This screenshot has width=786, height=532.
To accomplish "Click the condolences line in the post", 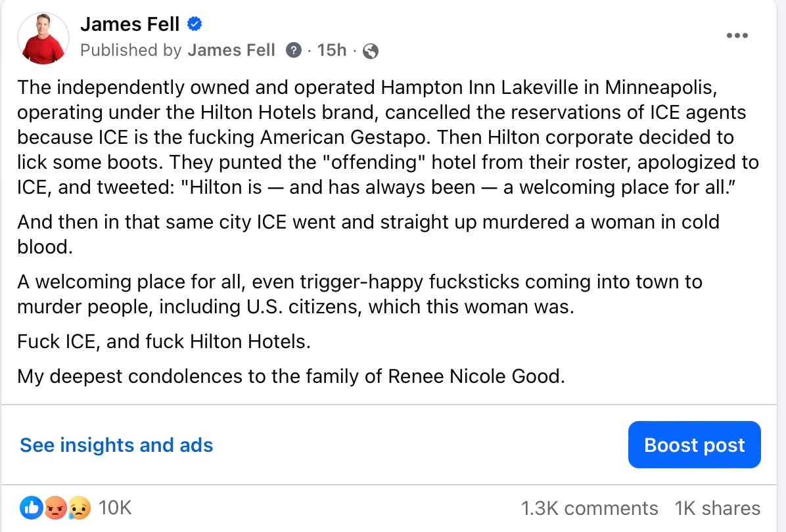I will click(x=290, y=376).
